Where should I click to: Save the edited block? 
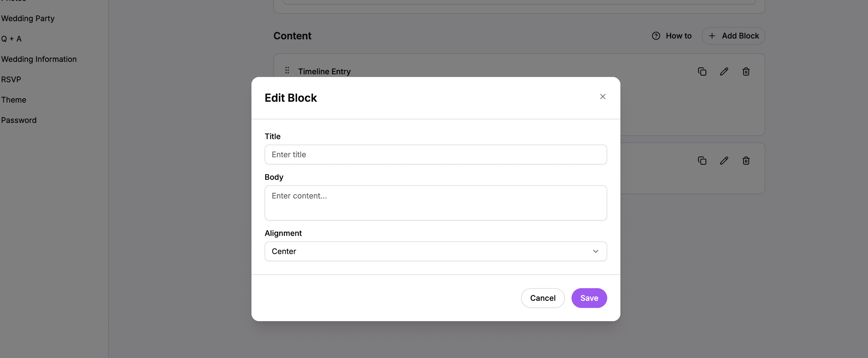pos(589,298)
